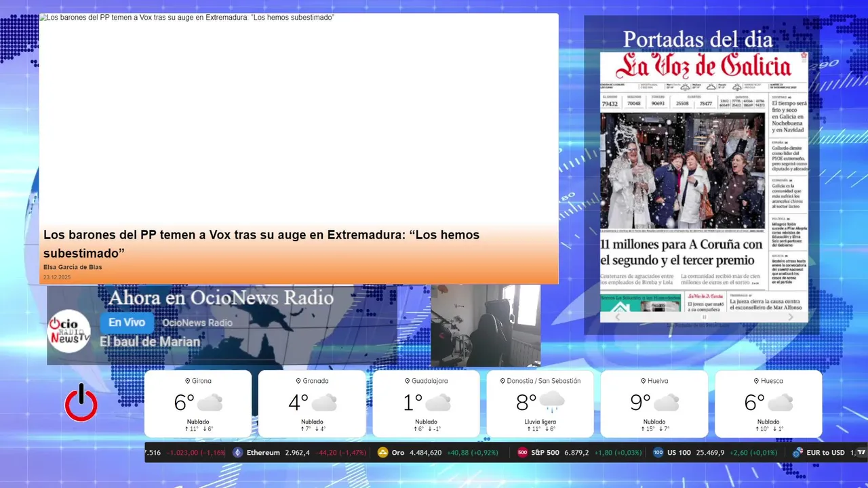Click Ethereum change −44,20 (−1,47%)
Viewport: 868px width, 488px height.
click(342, 453)
